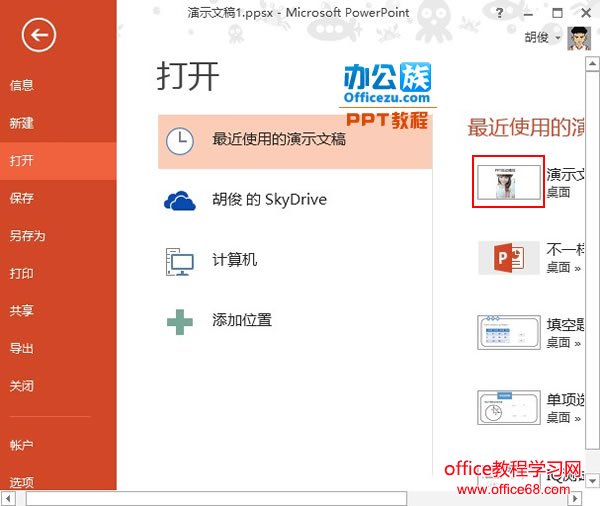This screenshot has width=600, height=506.
Task: Click the clock icon for recent presentations
Action: pos(180,141)
